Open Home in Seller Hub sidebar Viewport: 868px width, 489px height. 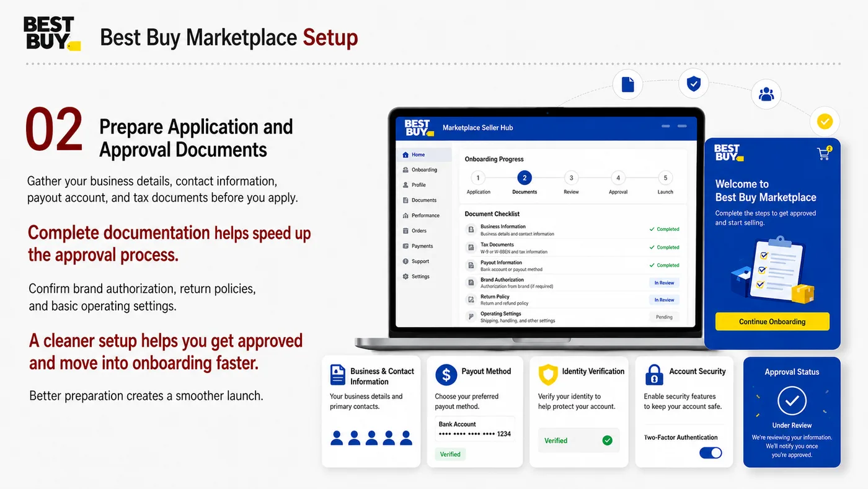point(424,155)
